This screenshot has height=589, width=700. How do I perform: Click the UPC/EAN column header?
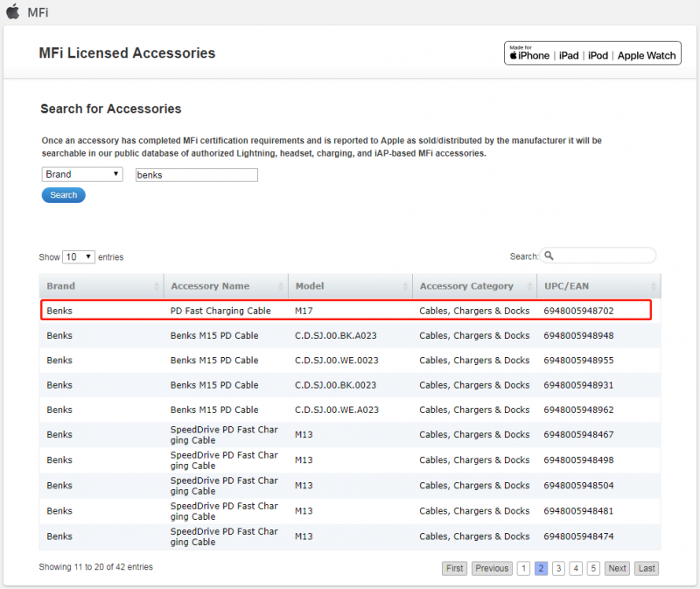pos(599,286)
